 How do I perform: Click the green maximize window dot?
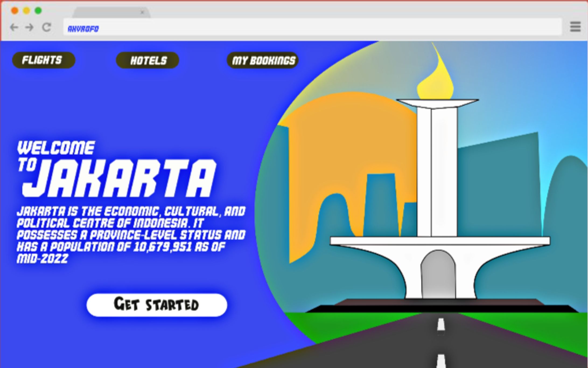pyautogui.click(x=38, y=11)
